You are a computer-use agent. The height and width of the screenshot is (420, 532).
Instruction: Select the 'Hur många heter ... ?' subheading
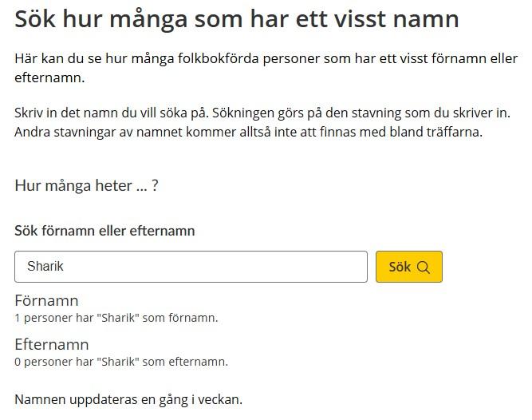click(x=86, y=186)
